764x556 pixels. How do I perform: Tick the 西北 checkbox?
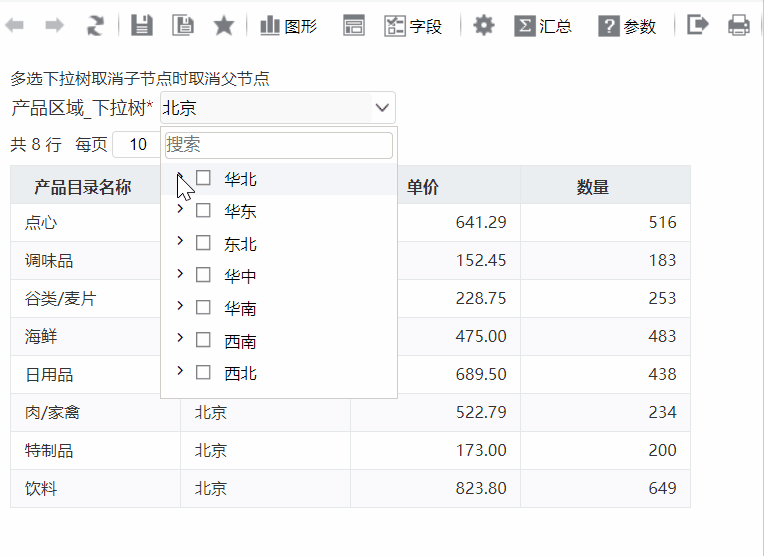click(203, 372)
